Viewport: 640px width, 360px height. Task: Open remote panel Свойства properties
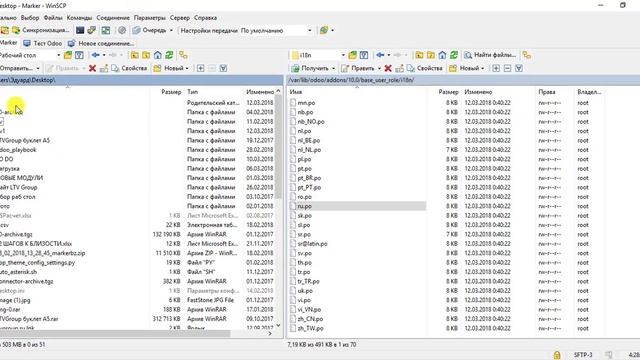click(x=424, y=68)
